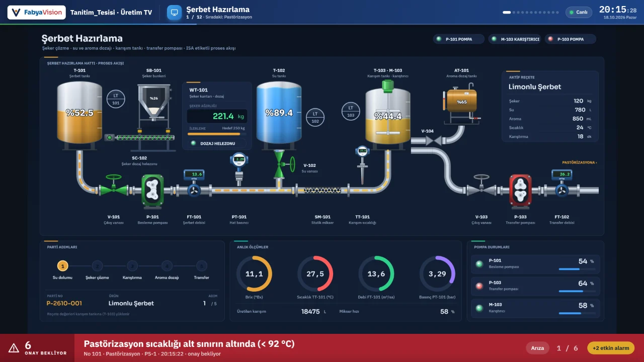Click the LT 102 level transmitter bubble
The height and width of the screenshot is (362, 644).
[x=315, y=117]
